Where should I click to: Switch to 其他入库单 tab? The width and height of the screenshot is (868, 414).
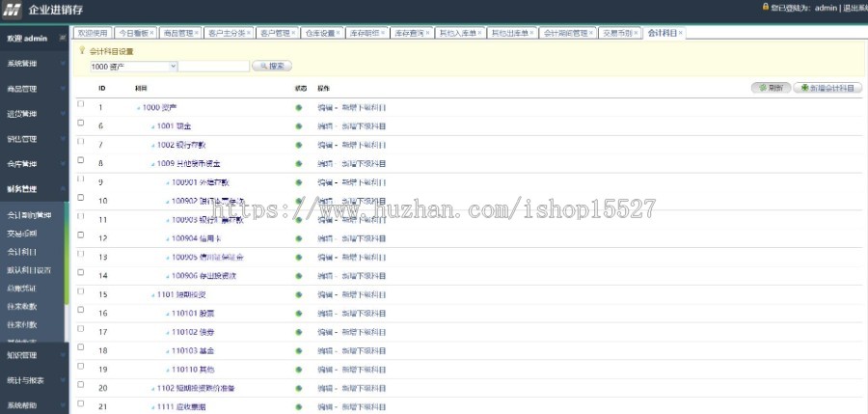click(x=458, y=33)
